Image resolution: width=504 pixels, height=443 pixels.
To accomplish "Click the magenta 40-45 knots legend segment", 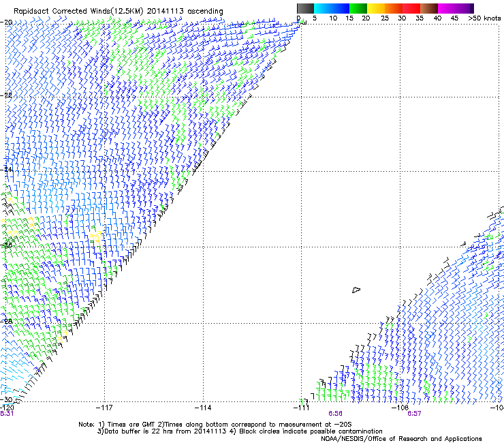I will click(x=447, y=8).
